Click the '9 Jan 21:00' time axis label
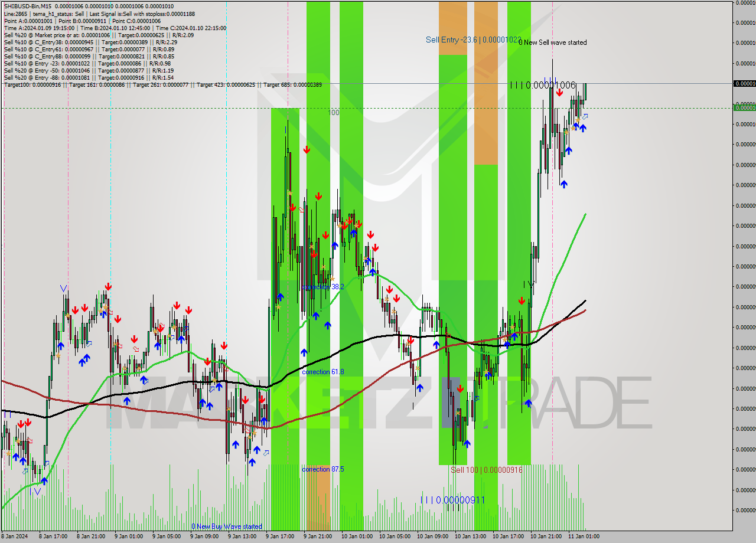Screen dimensions: 756x543 pos(318,537)
